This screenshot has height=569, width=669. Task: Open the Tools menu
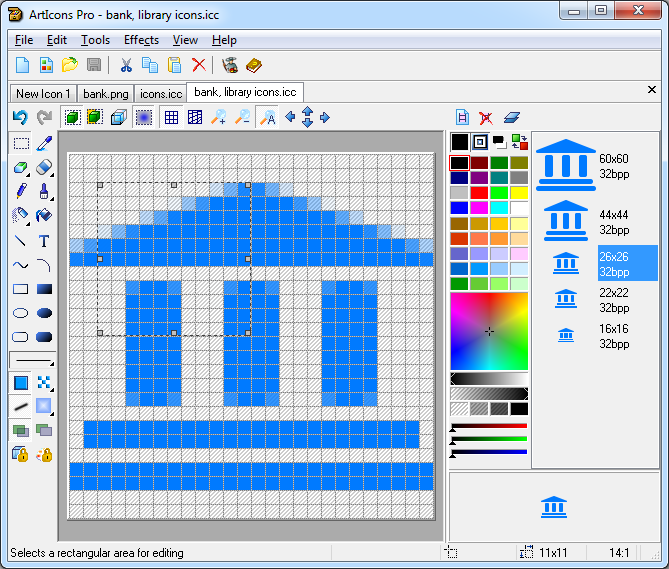coord(96,40)
